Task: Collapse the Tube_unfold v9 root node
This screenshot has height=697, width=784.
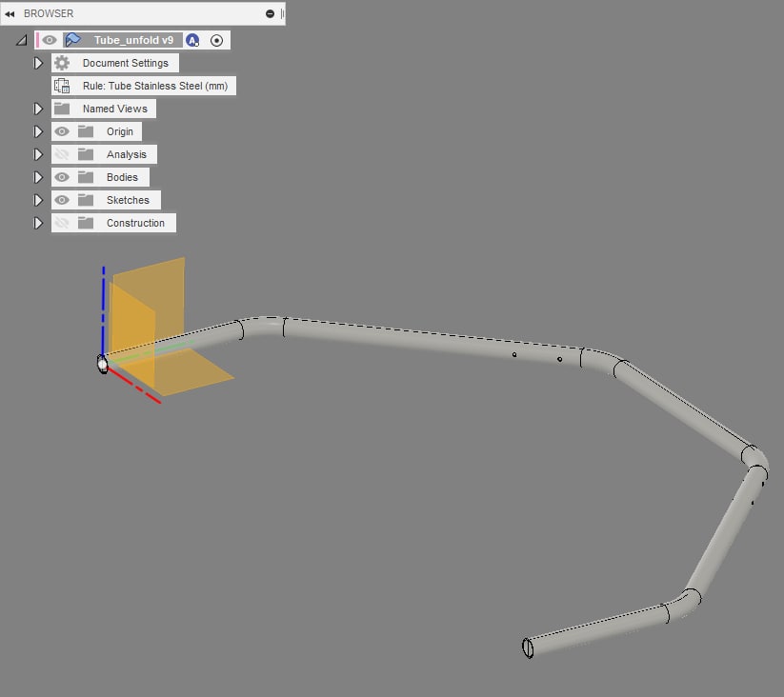Action: tap(22, 41)
